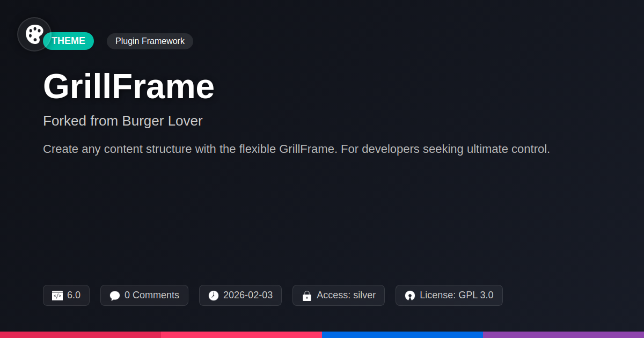Click the GrillFrame title
The image size is (644, 338).
point(129,86)
